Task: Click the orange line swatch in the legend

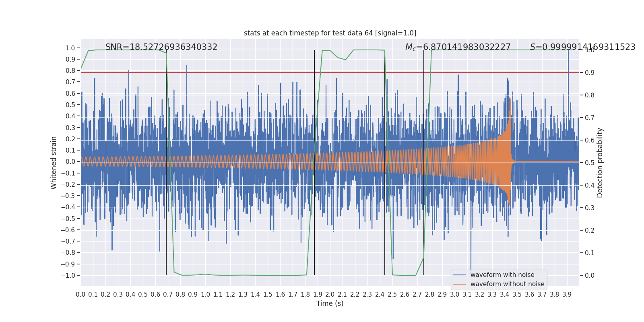Action: click(460, 284)
